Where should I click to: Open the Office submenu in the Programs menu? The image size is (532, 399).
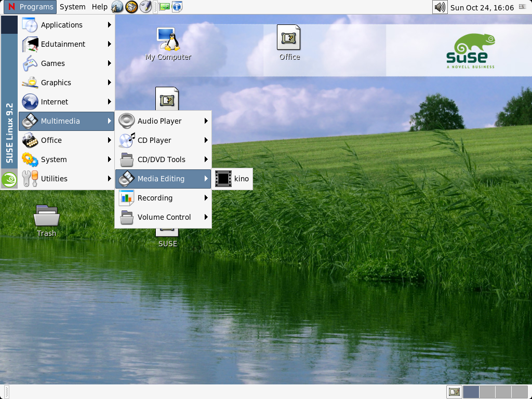[x=66, y=140]
